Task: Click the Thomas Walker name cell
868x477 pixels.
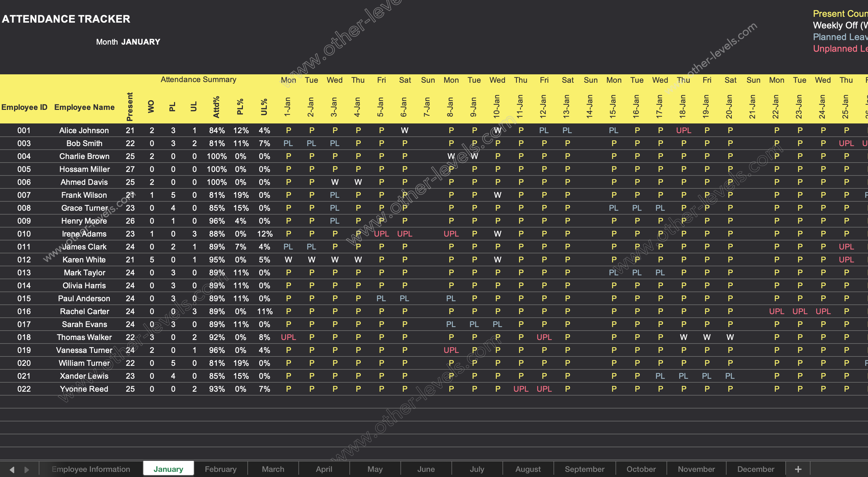Action: click(x=84, y=337)
